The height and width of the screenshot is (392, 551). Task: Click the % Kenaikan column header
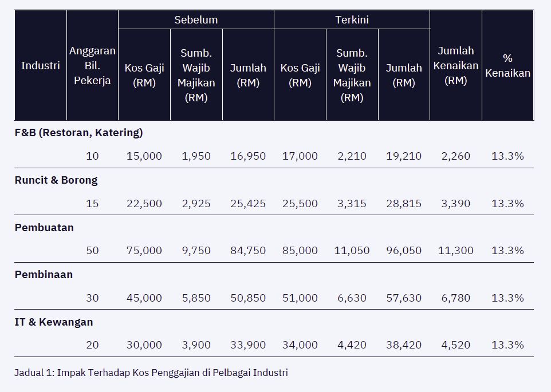pos(507,65)
